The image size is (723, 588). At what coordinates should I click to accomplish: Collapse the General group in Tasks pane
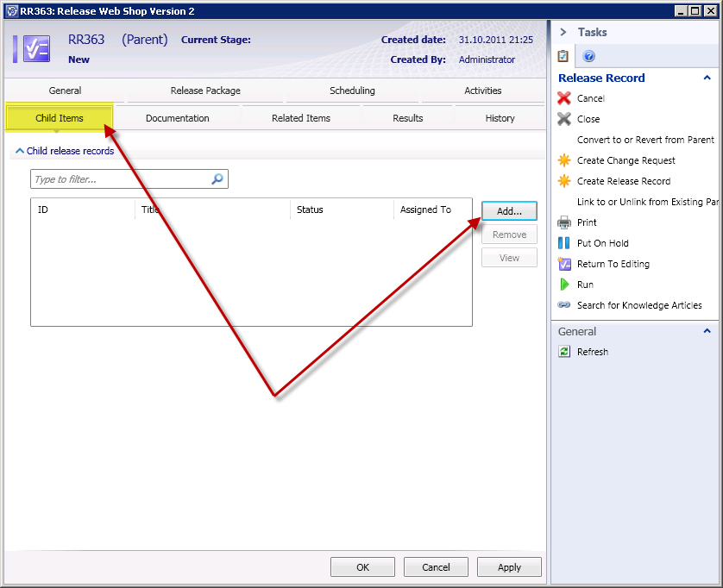point(707,331)
